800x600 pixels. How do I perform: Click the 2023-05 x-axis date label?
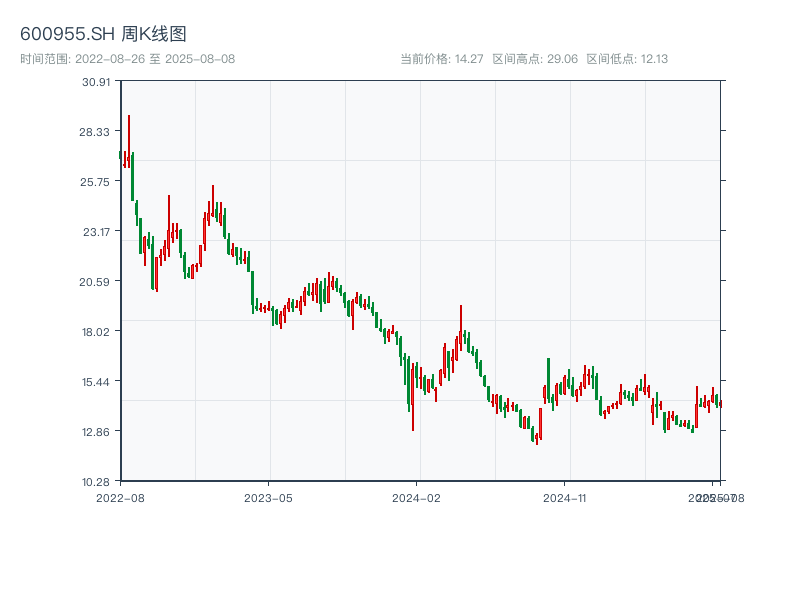click(269, 497)
